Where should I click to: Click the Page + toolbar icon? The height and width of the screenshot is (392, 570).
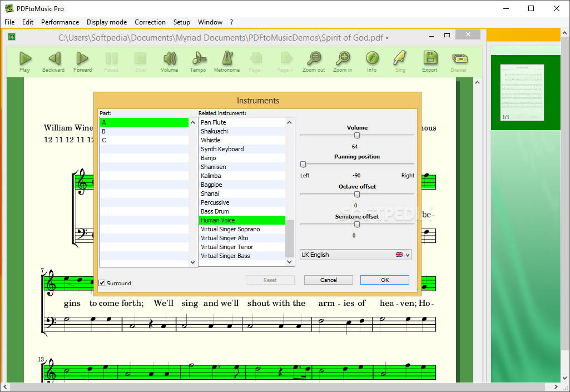pyautogui.click(x=285, y=58)
